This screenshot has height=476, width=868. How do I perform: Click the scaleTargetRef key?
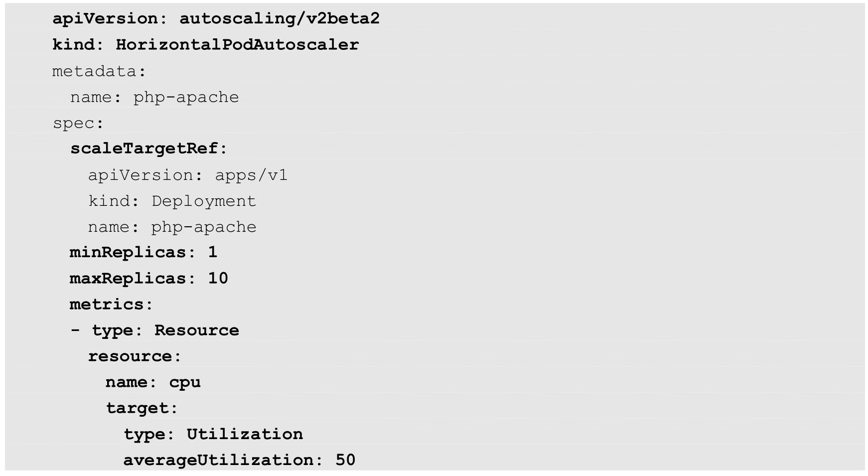point(144,149)
